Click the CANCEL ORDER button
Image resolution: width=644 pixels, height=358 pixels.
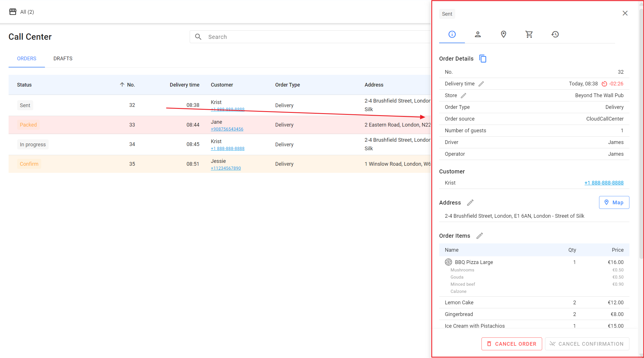tap(512, 344)
